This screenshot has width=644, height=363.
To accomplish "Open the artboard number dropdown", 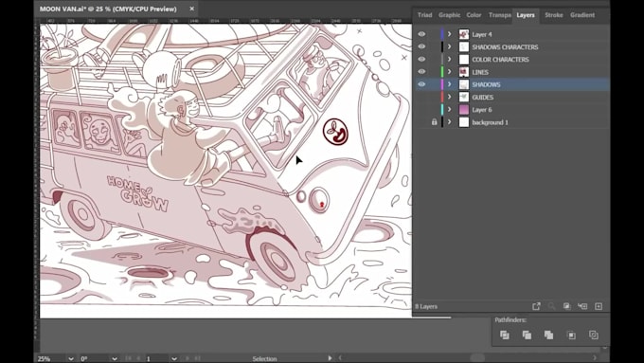I will 174,358.
